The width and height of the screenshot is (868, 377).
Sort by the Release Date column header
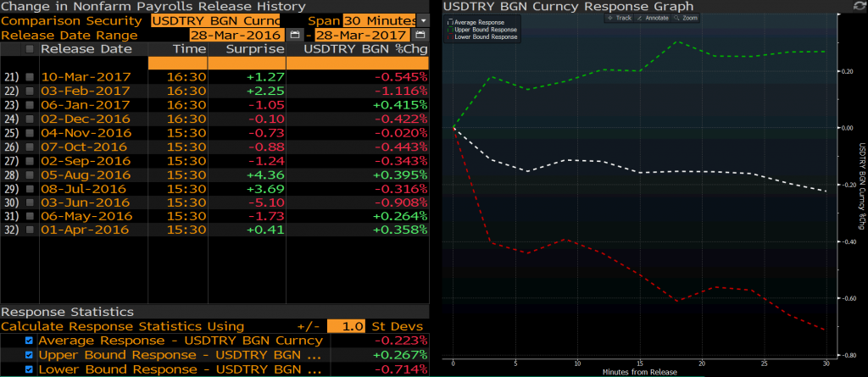(86, 49)
